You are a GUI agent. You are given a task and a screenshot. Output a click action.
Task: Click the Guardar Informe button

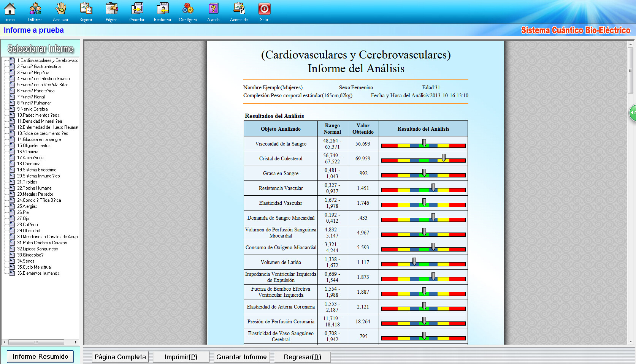pos(241,357)
